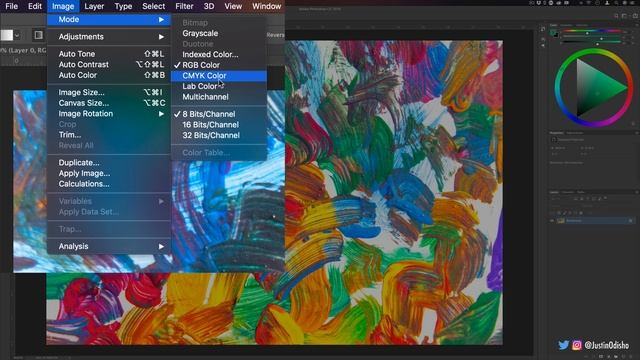Open the File menu
This screenshot has height=360, width=640.
(11, 6)
